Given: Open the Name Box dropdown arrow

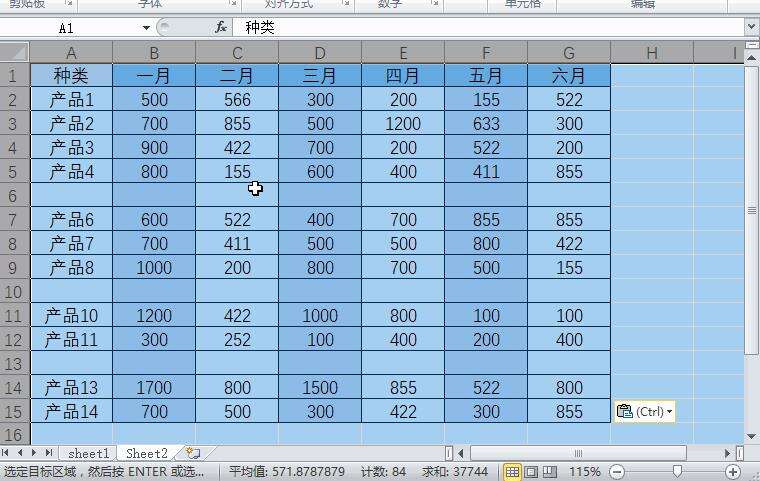Looking at the screenshot, I should pos(146,28).
